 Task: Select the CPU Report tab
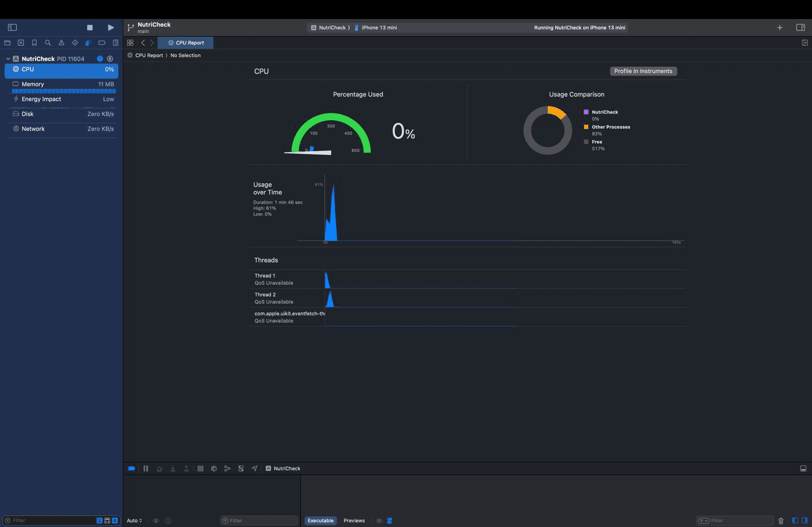186,43
